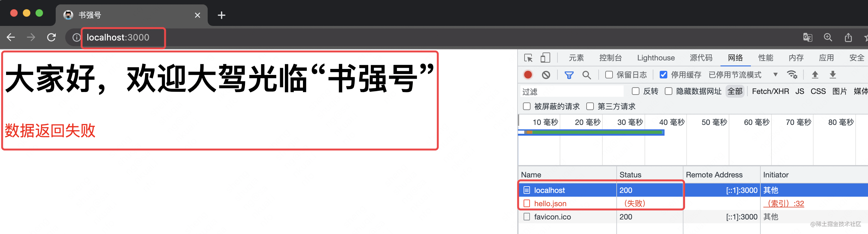
Task: Import HAR file with upload arrow
Action: point(815,75)
